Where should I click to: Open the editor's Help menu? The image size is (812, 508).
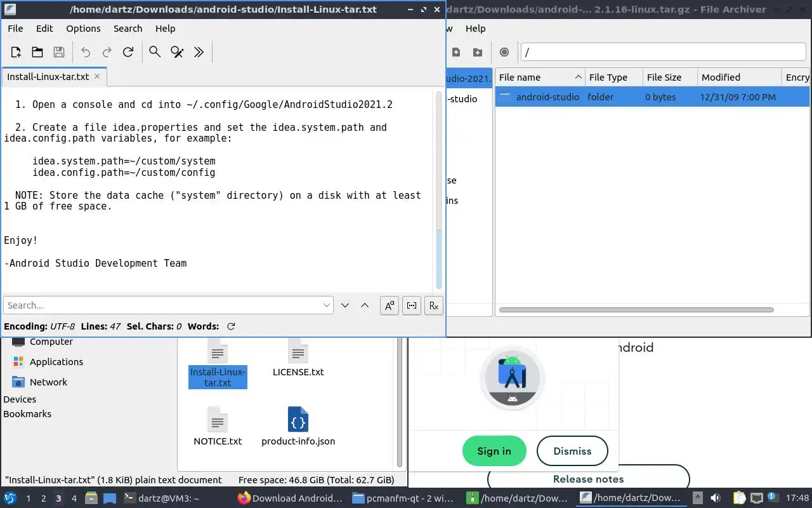[x=165, y=29]
